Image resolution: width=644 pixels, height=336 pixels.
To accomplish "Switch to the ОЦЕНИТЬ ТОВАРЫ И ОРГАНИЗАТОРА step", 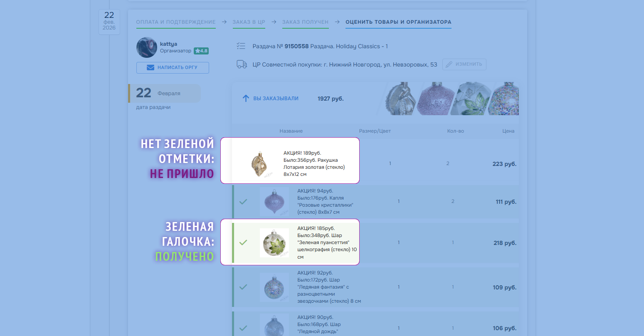I will click(x=398, y=22).
